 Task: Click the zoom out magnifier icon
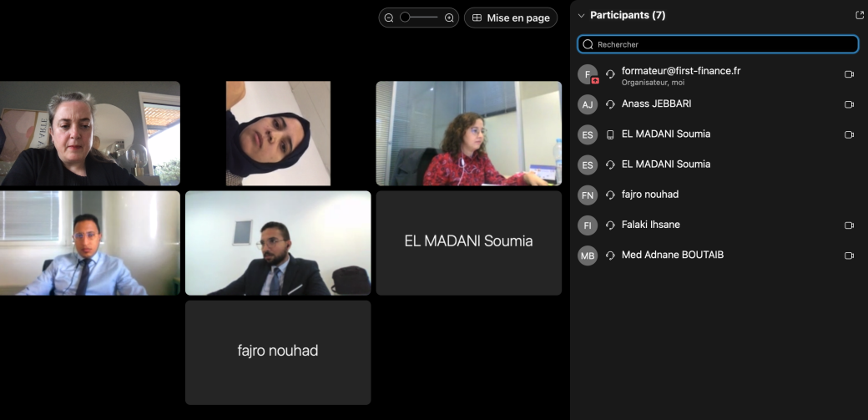coord(389,18)
